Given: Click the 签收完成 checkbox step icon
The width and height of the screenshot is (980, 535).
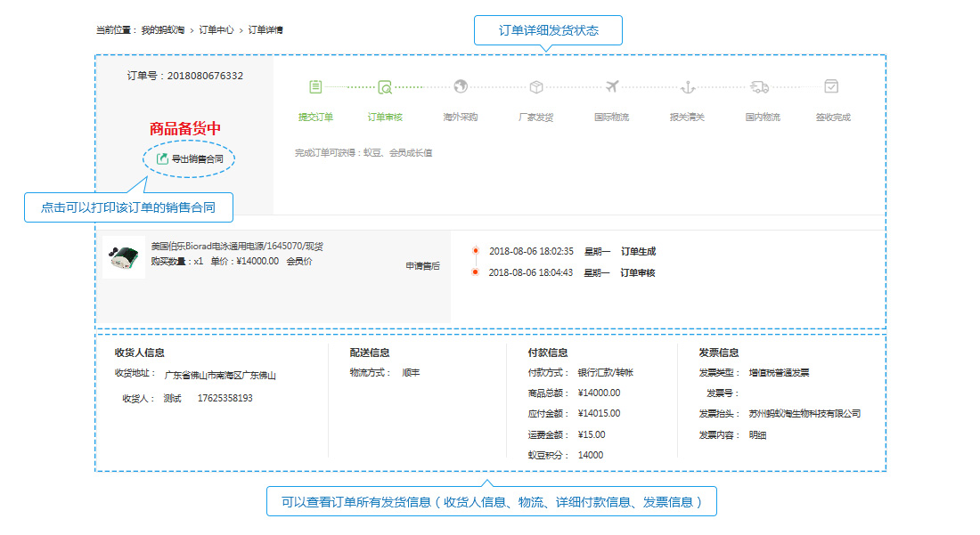Looking at the screenshot, I should click(831, 86).
